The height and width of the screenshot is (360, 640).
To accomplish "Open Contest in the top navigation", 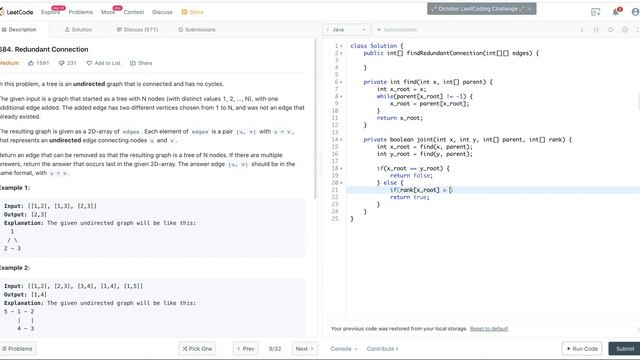I will 134,12.
